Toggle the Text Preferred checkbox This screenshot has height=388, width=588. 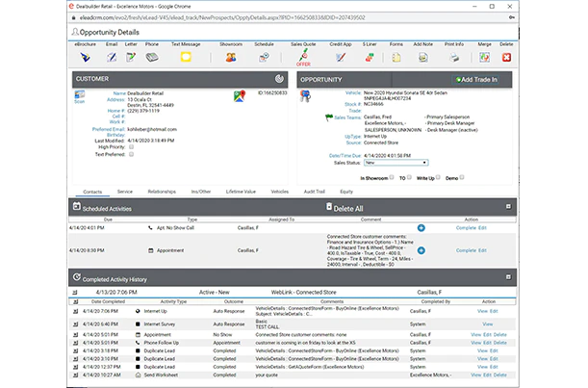coord(131,154)
